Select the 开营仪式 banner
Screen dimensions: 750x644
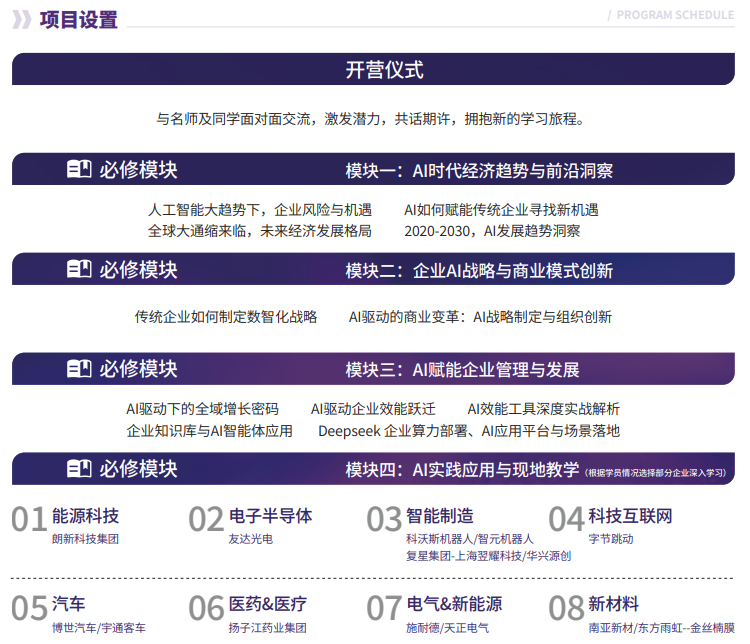[373, 69]
